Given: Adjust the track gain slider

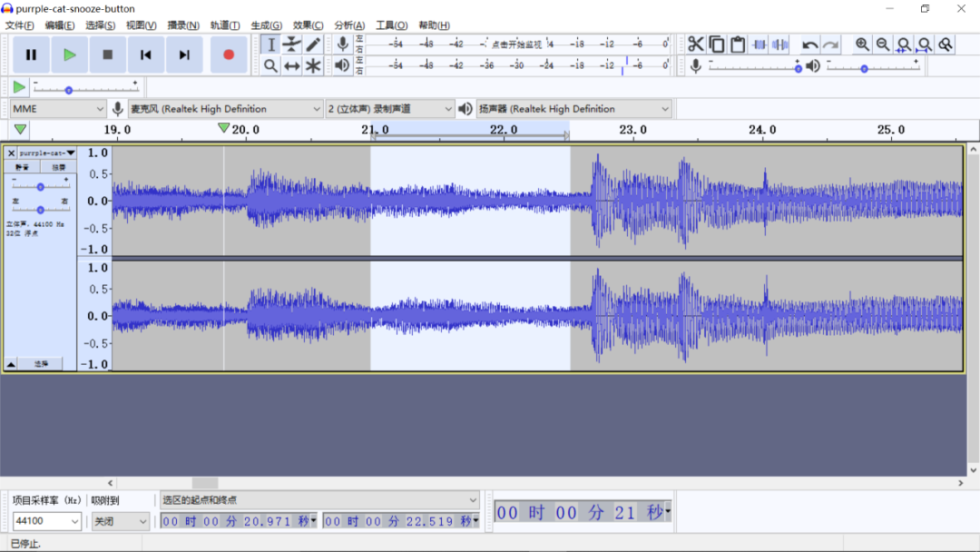Looking at the screenshot, I should click(41, 186).
